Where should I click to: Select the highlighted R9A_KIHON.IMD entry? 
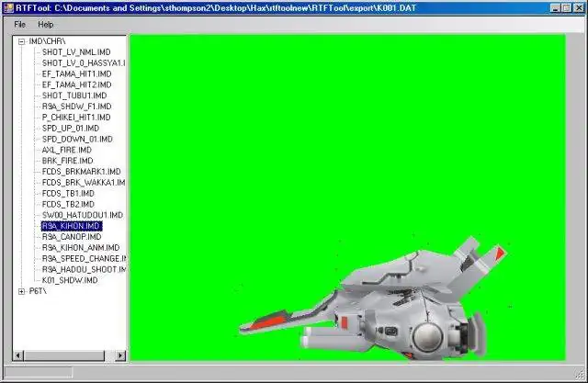point(72,226)
